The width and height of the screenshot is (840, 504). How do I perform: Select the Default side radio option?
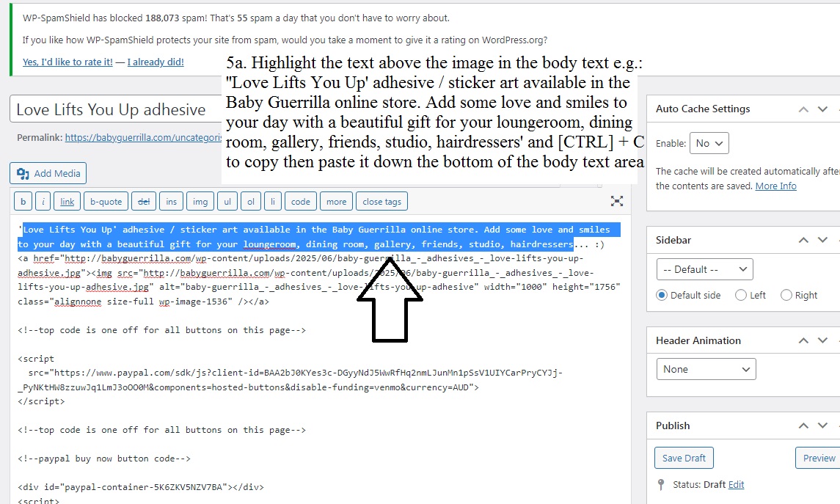(x=662, y=295)
